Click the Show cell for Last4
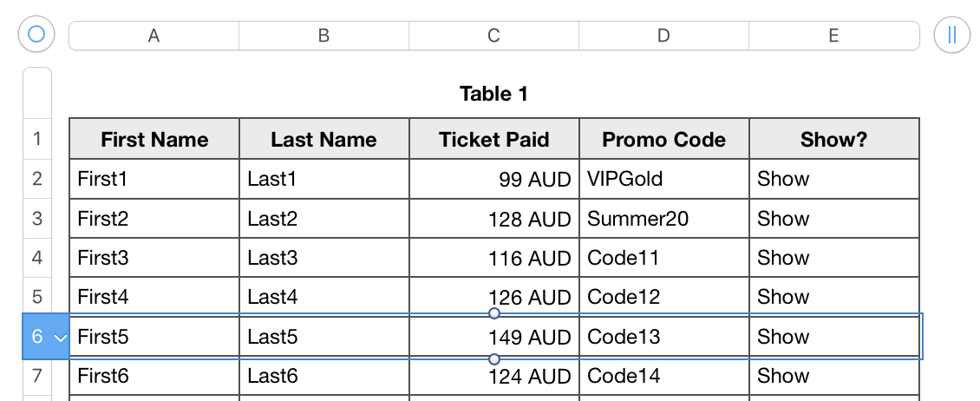Image resolution: width=980 pixels, height=401 pixels. point(833,297)
